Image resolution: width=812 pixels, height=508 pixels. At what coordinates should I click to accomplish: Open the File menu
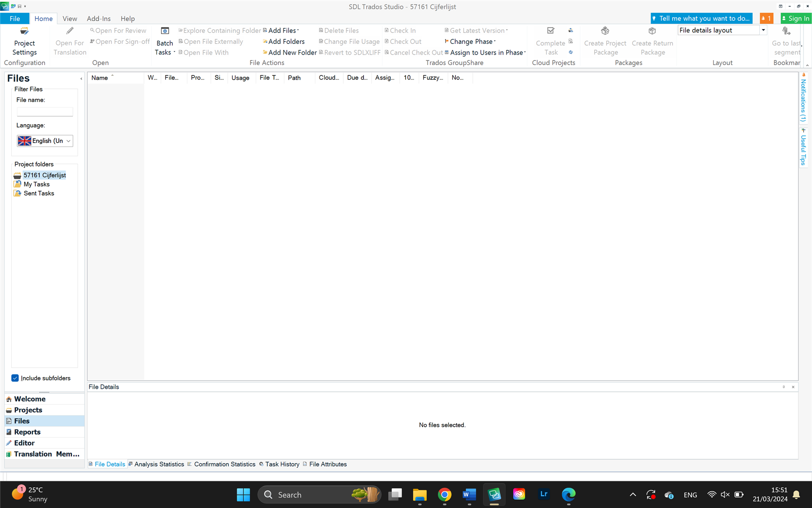(x=14, y=19)
